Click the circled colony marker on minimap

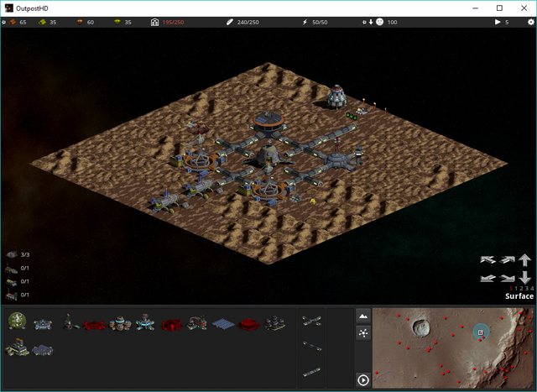(481, 332)
